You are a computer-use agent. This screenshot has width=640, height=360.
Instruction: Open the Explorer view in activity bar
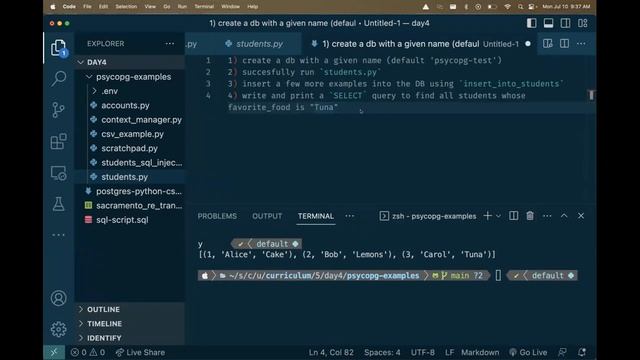pyautogui.click(x=58, y=48)
